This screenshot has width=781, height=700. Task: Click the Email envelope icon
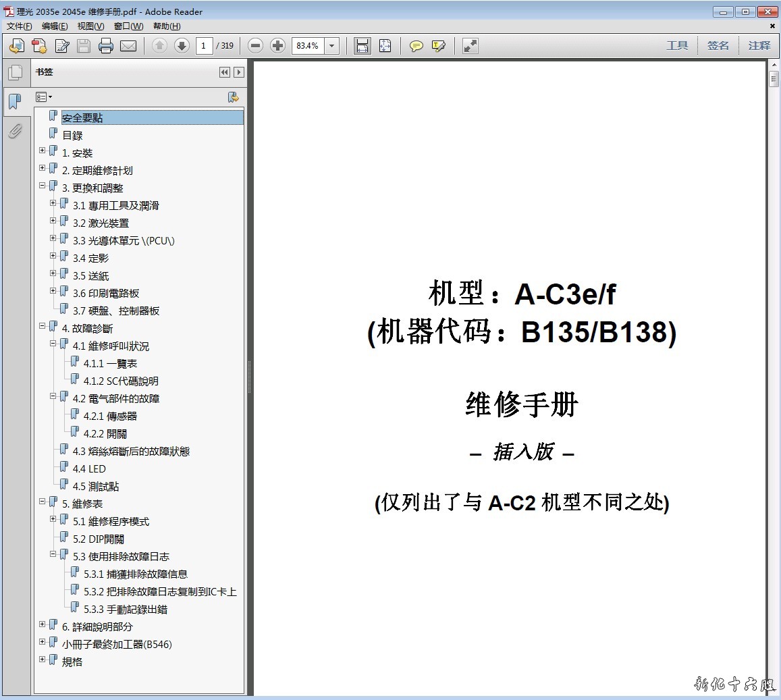point(128,46)
